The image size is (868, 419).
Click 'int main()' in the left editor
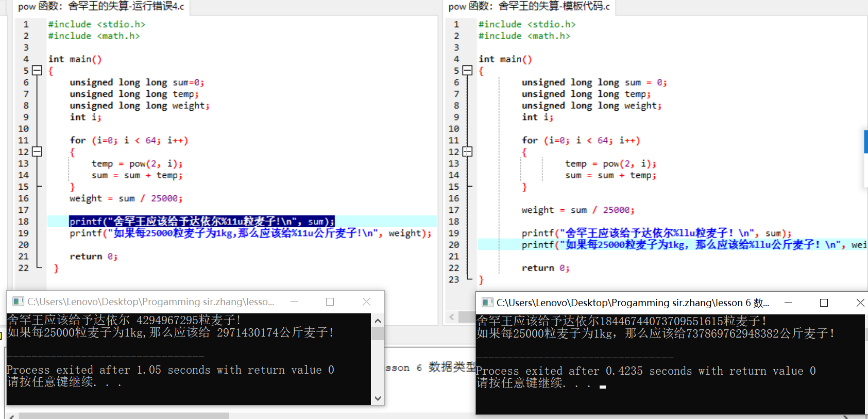(x=75, y=59)
